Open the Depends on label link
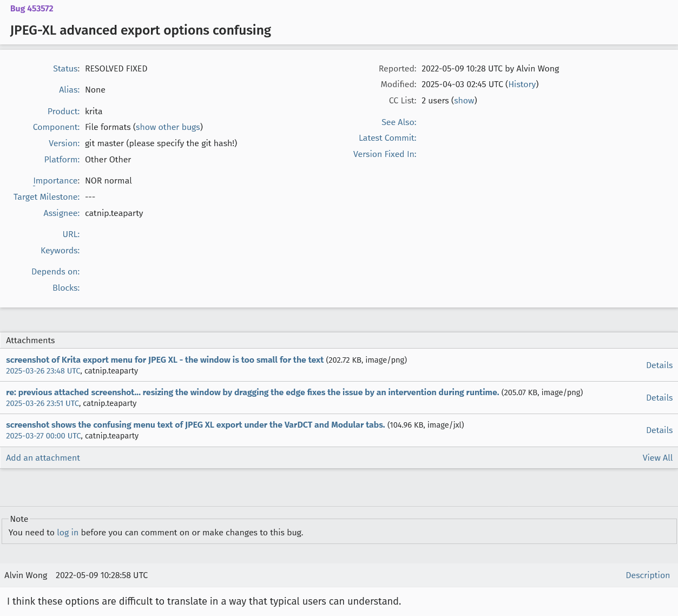678x616 pixels. point(54,272)
